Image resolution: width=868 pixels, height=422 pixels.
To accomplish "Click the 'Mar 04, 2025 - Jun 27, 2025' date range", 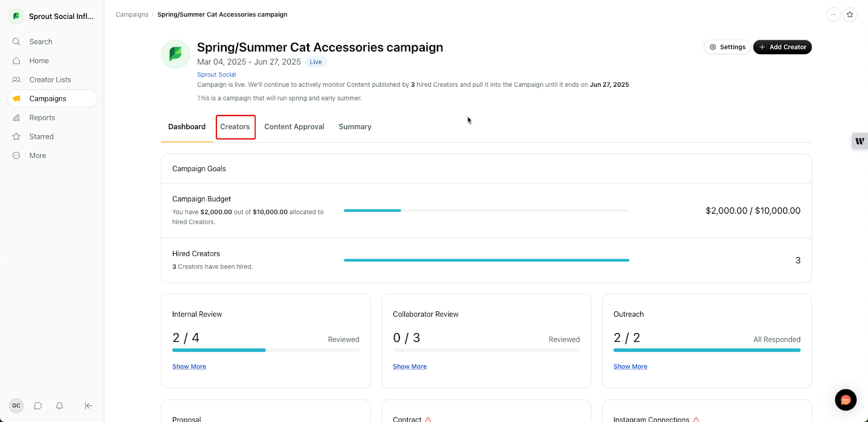I will pyautogui.click(x=249, y=62).
